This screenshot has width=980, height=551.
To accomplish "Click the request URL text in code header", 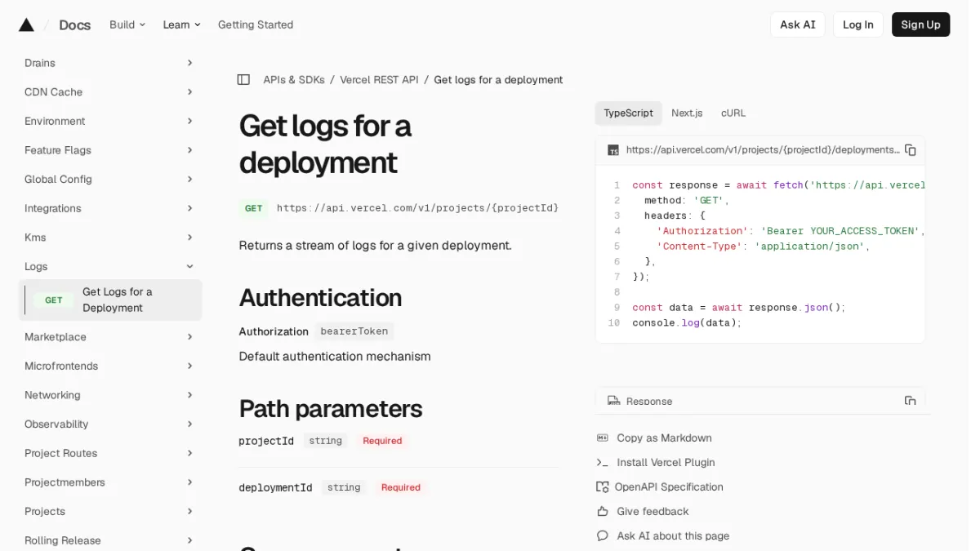I will point(763,150).
